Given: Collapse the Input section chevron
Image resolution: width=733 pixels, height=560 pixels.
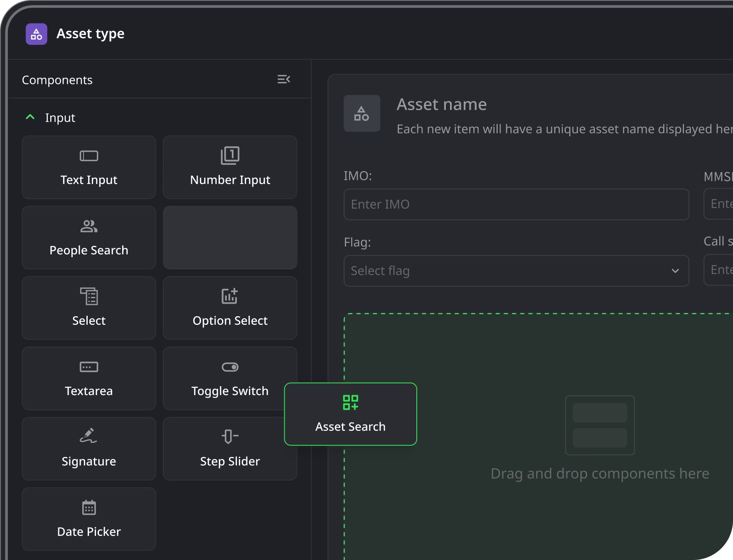Looking at the screenshot, I should coord(30,117).
